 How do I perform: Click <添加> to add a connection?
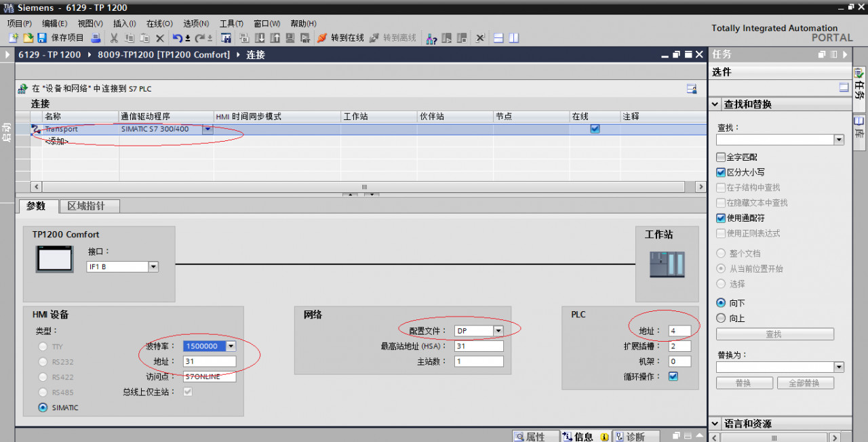(56, 141)
